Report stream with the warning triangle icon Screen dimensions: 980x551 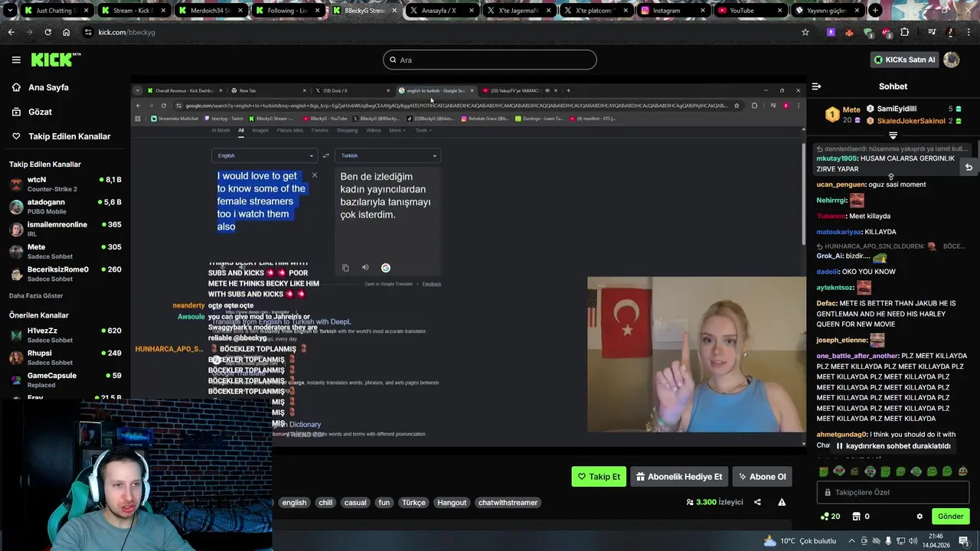782,502
